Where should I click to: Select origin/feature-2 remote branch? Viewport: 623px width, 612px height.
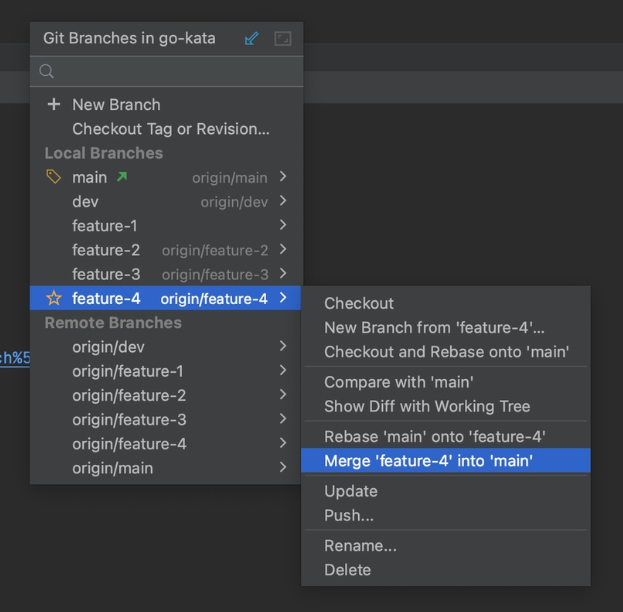click(x=129, y=395)
